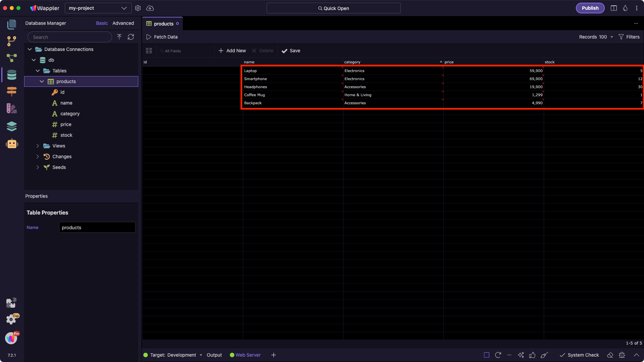Open the Output panel tab
Screen dimensions: 644x362
pos(214,355)
